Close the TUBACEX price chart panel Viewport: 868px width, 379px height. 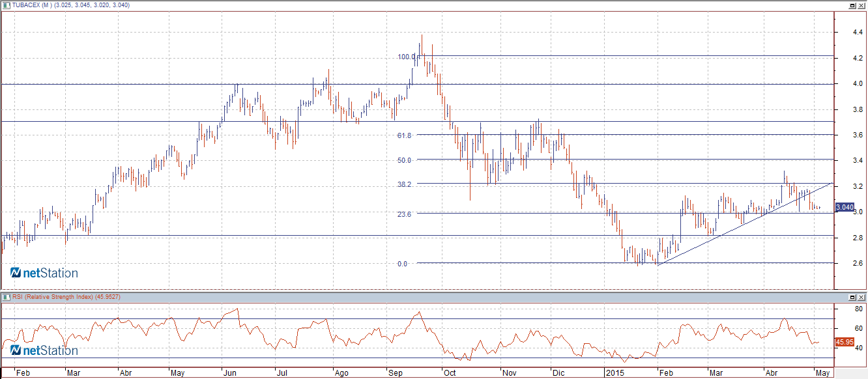click(861, 5)
